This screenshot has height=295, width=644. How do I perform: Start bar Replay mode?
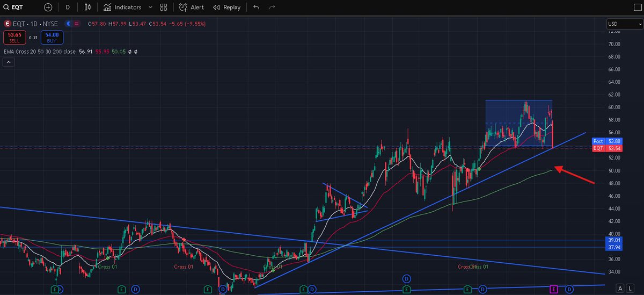point(226,8)
